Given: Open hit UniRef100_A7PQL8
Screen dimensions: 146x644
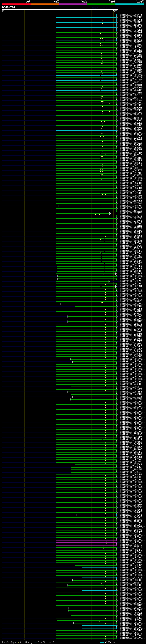Looking at the screenshot, I should [x=131, y=30].
